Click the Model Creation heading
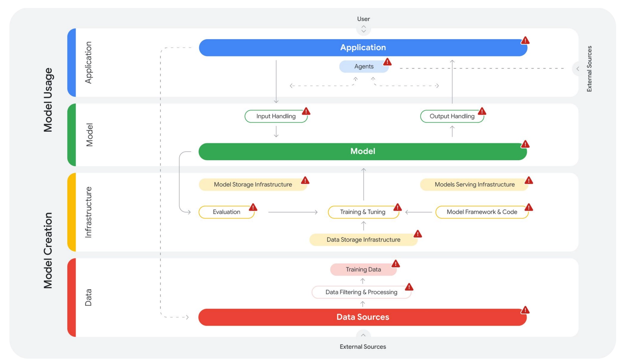 tap(48, 250)
